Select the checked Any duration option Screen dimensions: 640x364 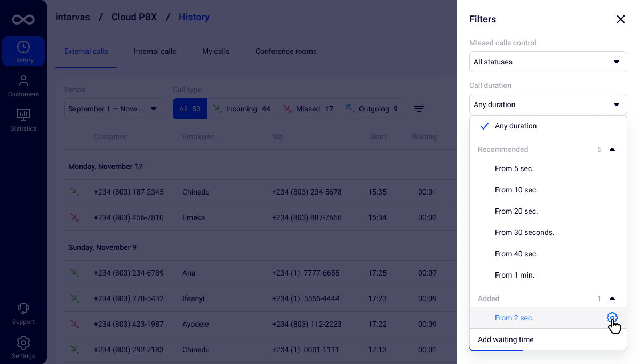coord(515,126)
